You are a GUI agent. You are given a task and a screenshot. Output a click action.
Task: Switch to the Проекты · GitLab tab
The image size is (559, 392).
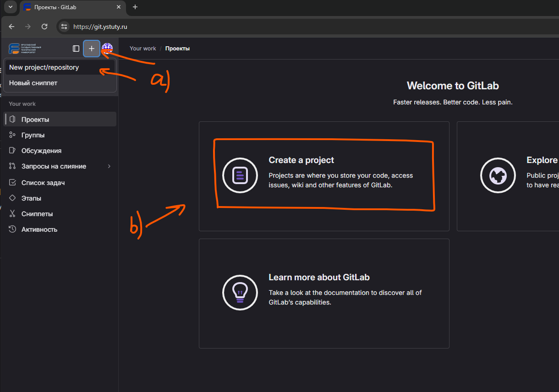[72, 7]
